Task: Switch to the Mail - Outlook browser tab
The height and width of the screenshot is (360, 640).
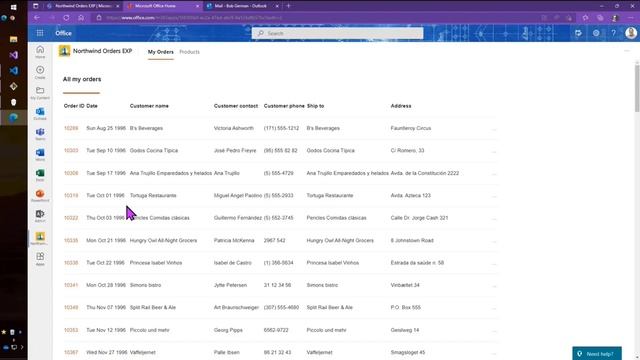Action: click(x=242, y=6)
